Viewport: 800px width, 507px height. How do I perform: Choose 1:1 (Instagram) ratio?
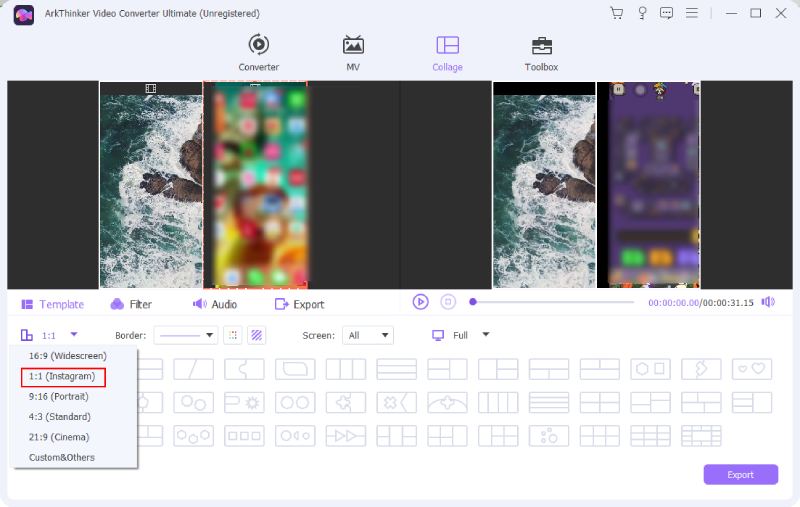pyautogui.click(x=62, y=376)
